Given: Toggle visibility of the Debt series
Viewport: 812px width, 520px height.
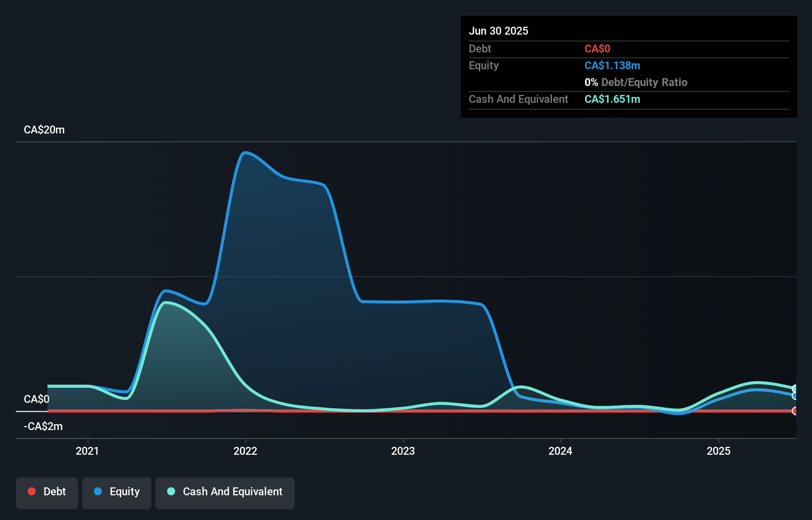Looking at the screenshot, I should coord(46,492).
